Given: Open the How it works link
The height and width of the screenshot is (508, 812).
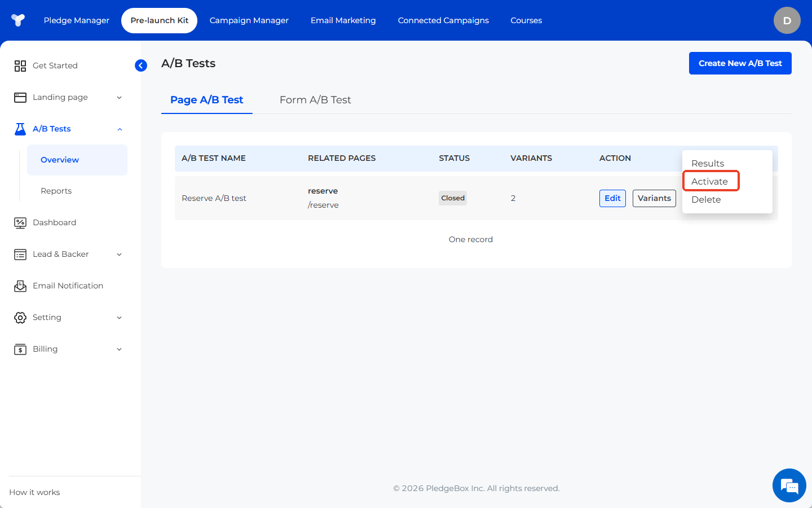Looking at the screenshot, I should click(34, 492).
